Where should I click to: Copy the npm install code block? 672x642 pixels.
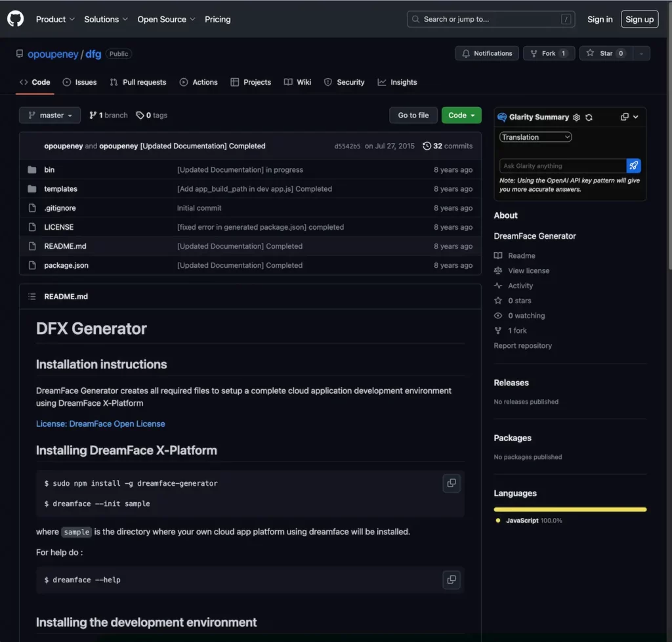[451, 482]
